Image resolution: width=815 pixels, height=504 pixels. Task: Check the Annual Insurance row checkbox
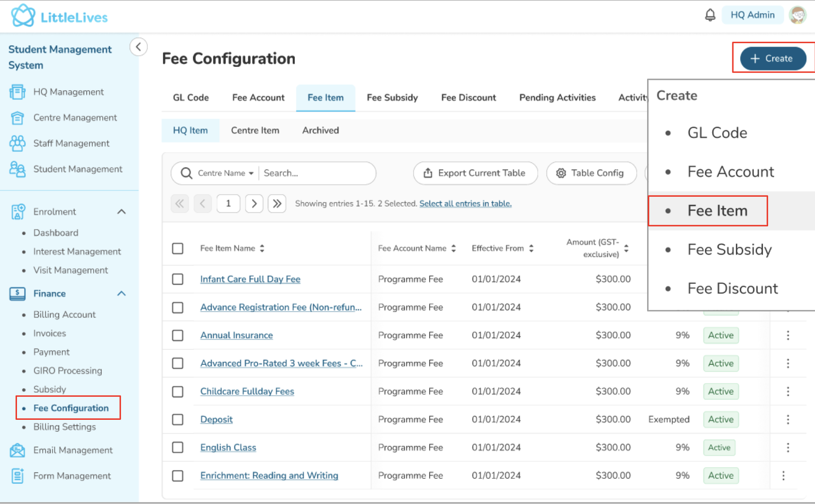178,335
